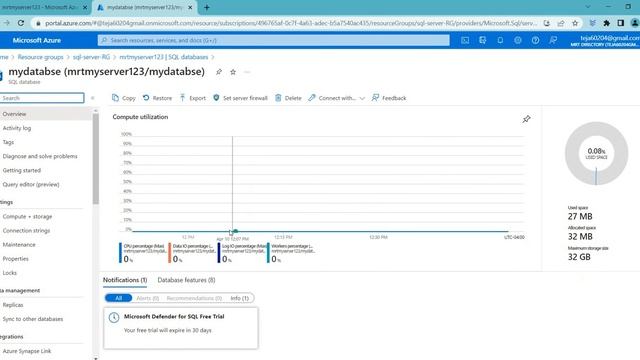Select the All filter pill
Viewport: 640px width, 360px height.
[118, 298]
